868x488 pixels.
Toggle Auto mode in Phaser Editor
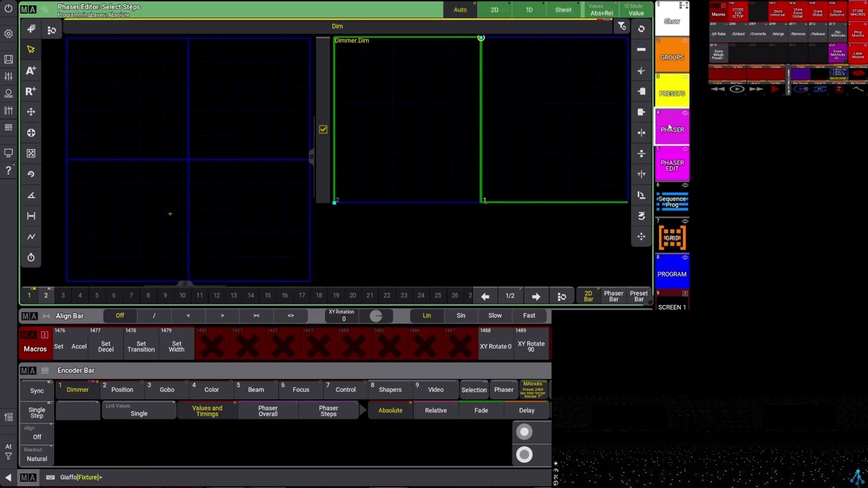point(460,9)
